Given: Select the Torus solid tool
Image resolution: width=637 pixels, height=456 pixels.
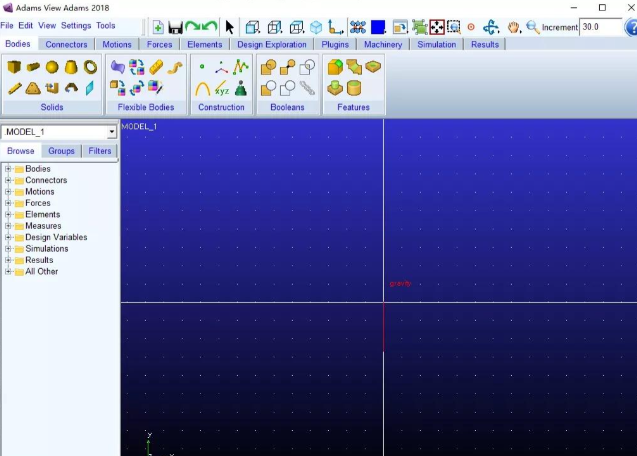Looking at the screenshot, I should tap(90, 67).
